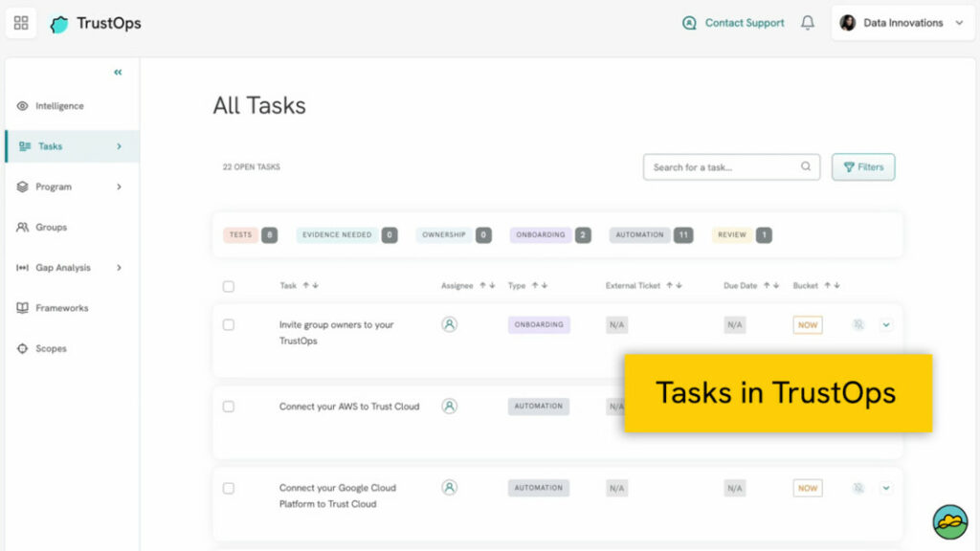Open the notifications bell

808,23
